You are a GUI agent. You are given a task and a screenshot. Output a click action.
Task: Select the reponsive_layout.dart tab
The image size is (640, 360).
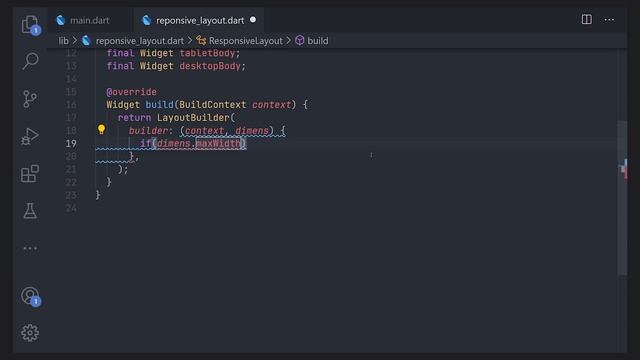[x=198, y=20]
